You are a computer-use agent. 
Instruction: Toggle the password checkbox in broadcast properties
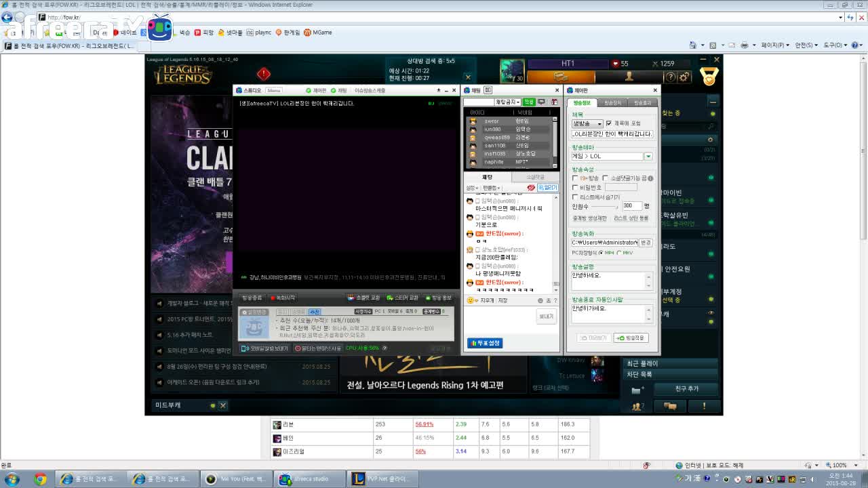click(575, 188)
